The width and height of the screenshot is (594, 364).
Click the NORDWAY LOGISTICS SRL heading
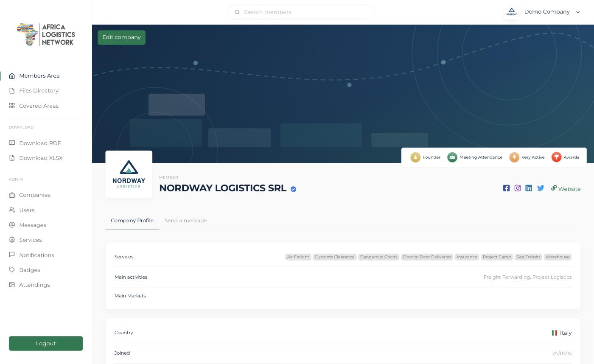pyautogui.click(x=223, y=188)
